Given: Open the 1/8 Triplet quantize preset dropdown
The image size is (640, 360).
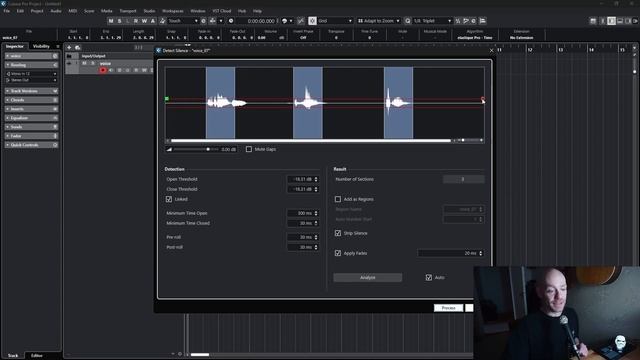Looking at the screenshot, I should click(x=433, y=21).
